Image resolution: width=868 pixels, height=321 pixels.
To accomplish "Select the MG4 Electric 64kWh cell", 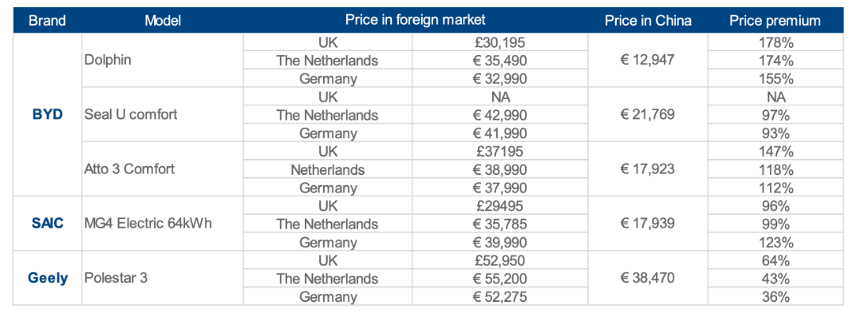I will coord(148,224).
